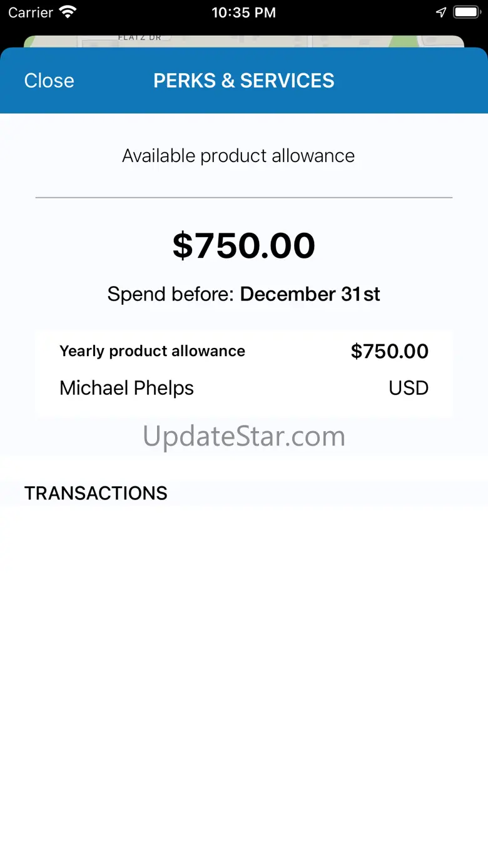
Task: Click the location services arrow icon
Action: coord(441,13)
